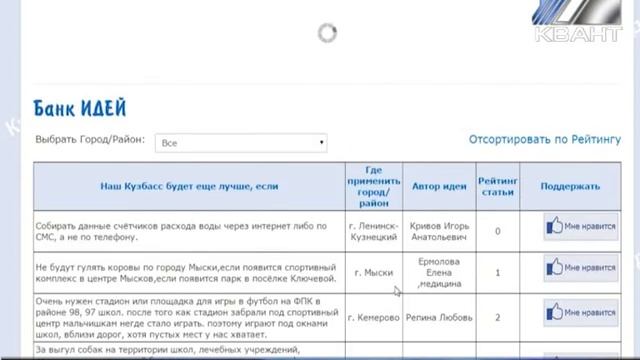Click the "Банк ИДЕЙ" heading
The image size is (640, 360).
(80, 109)
